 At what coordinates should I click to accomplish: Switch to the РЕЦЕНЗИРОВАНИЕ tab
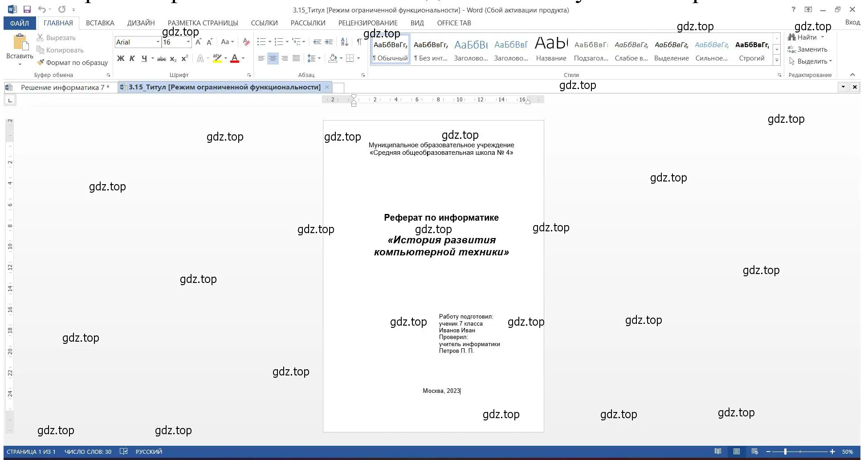(x=368, y=23)
